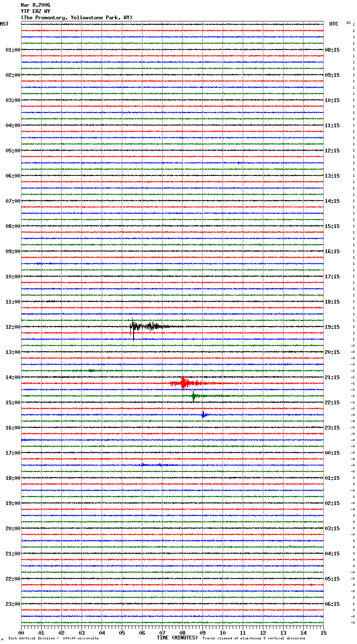Click the 'UTC' time zone heading

(334, 24)
